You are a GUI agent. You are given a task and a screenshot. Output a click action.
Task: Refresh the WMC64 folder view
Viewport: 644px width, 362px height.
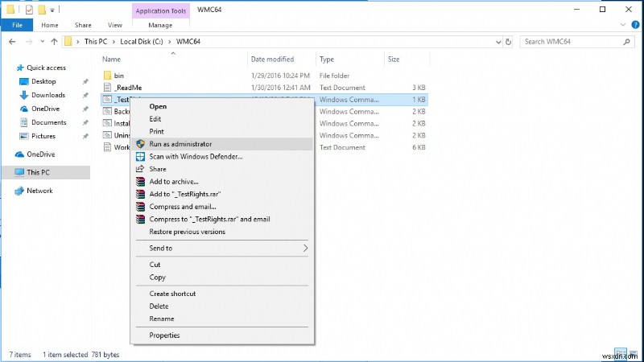pos(508,42)
